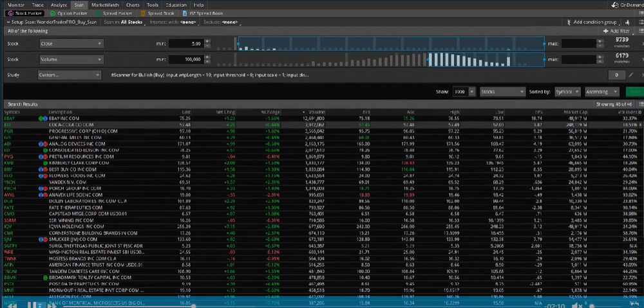644x308 pixels.
Task: Click the Add filter button
Action: click(x=616, y=31)
